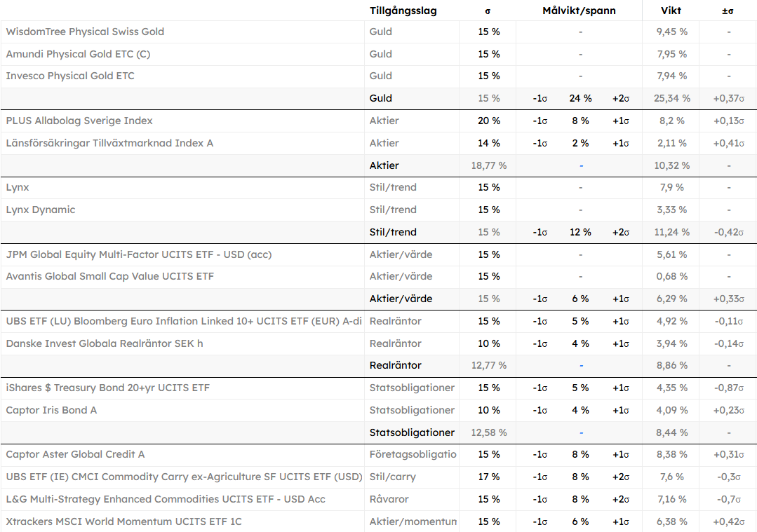Open Captor Aster Global Credit A
Viewport: 757px width, 532px height.
[75, 454]
